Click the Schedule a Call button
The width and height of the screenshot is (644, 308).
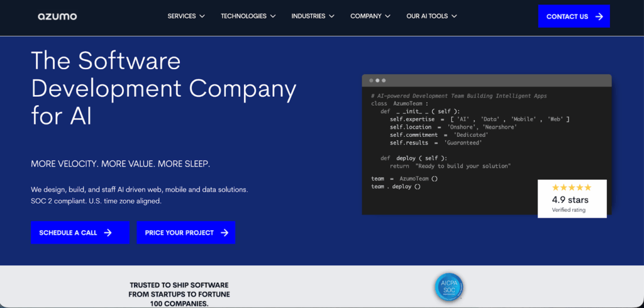coord(80,233)
